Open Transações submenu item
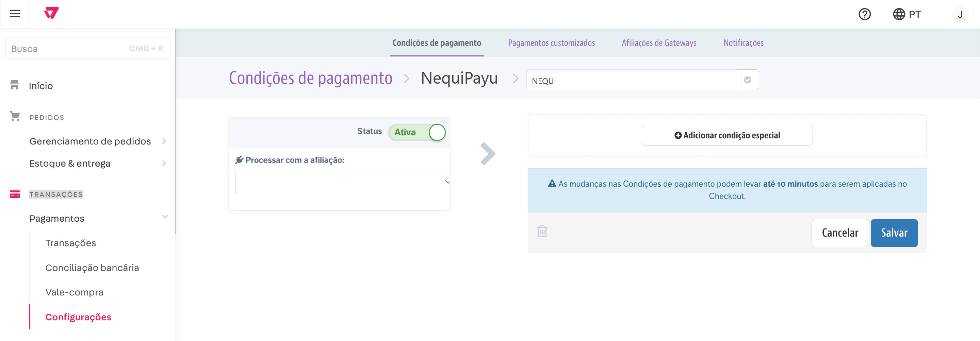 pyautogui.click(x=71, y=243)
